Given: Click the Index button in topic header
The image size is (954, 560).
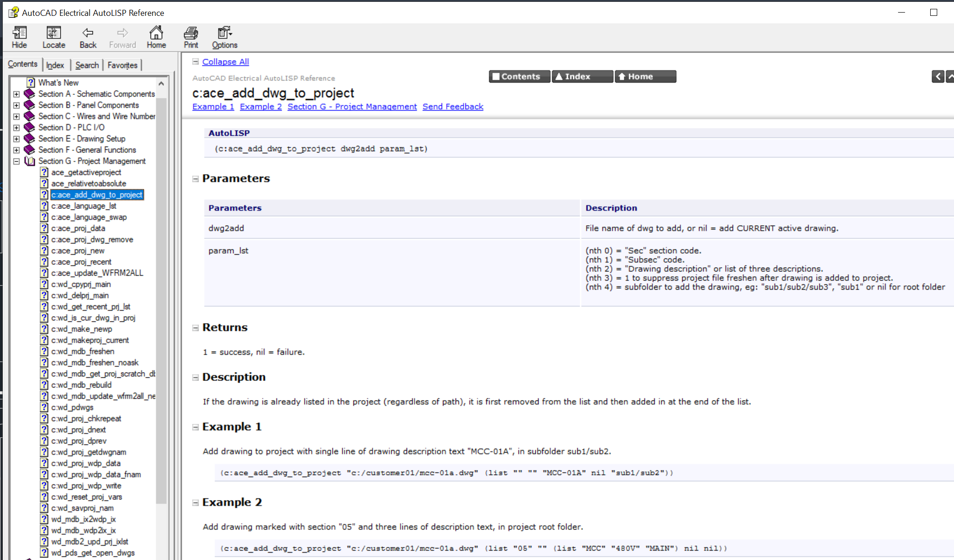Looking at the screenshot, I should pyautogui.click(x=582, y=76).
